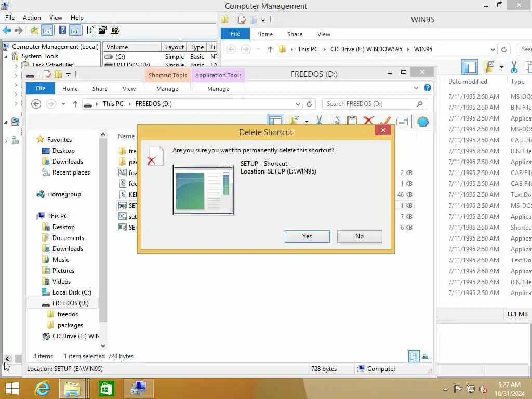Collapse System Tools tree node
Screen dimensions: 532x399
click(6, 57)
